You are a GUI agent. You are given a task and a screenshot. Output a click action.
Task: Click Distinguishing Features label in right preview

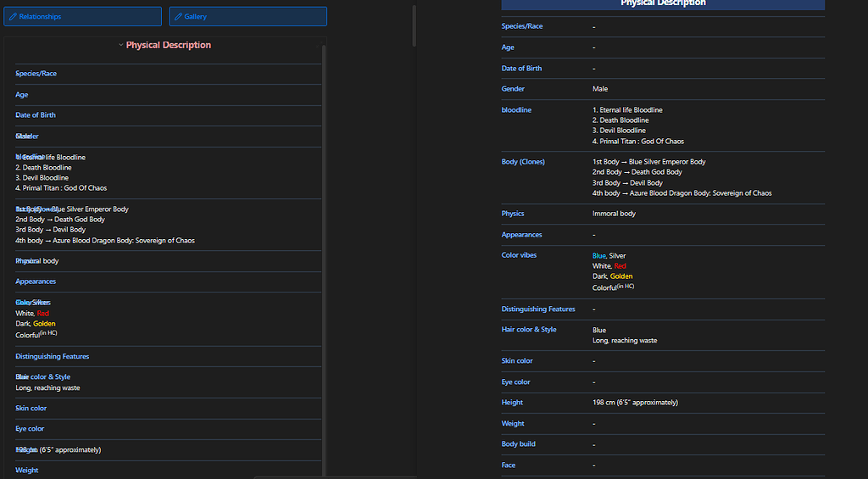[x=538, y=309]
